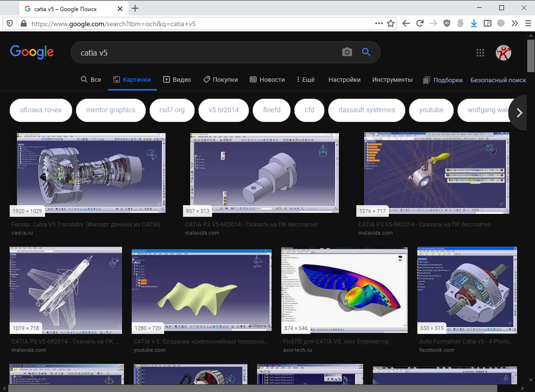The width and height of the screenshot is (535, 392).
Task: Open wireframe jet 1019 × 718 image
Action: [x=66, y=290]
